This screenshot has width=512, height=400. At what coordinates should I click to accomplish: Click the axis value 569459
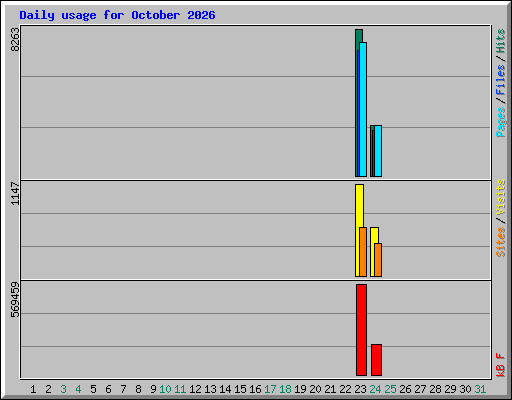(15, 300)
